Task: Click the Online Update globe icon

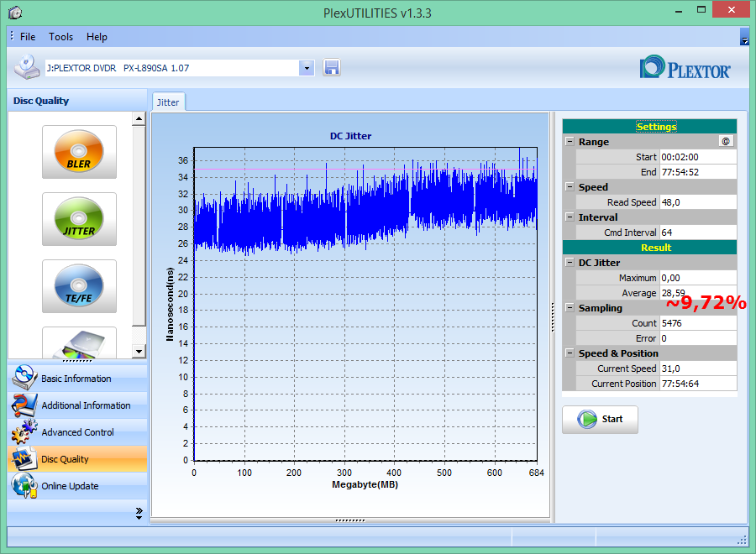Action: tap(24, 486)
